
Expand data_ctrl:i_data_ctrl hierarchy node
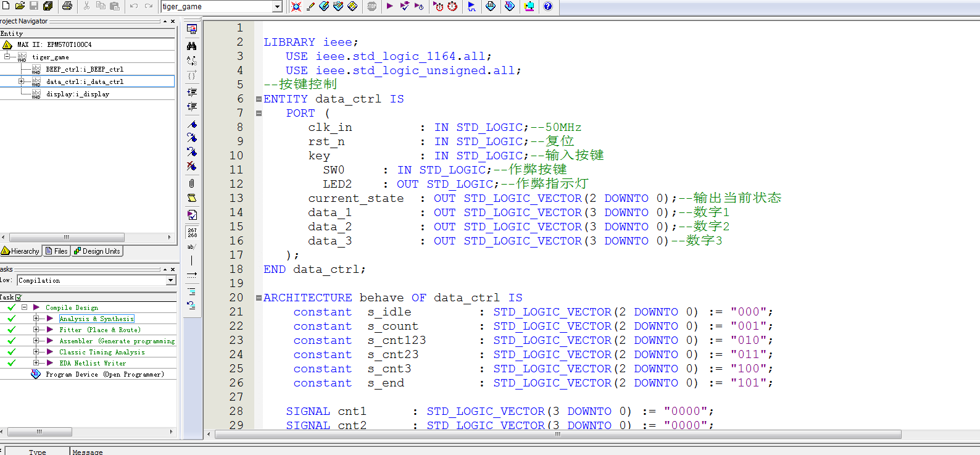point(22,81)
